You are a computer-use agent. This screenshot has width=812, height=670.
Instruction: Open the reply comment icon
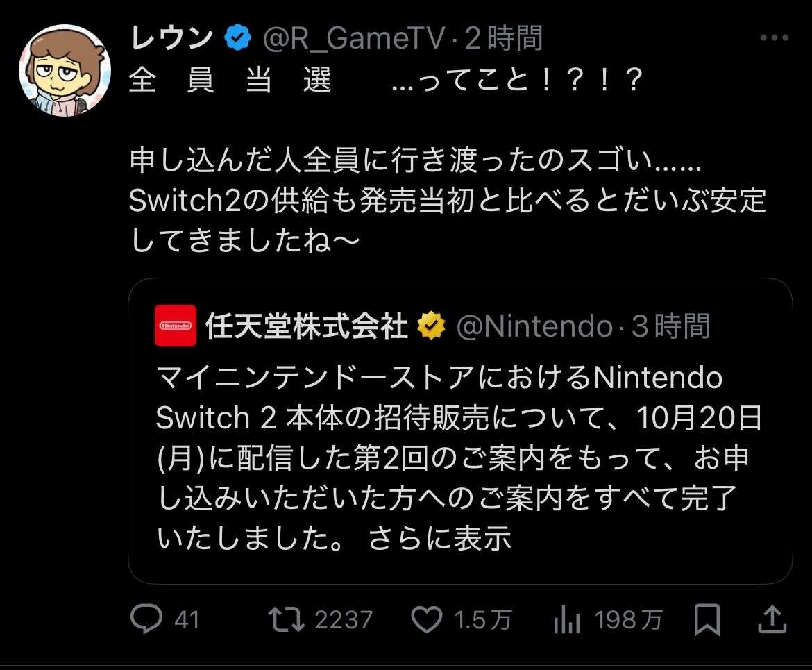coord(146,619)
